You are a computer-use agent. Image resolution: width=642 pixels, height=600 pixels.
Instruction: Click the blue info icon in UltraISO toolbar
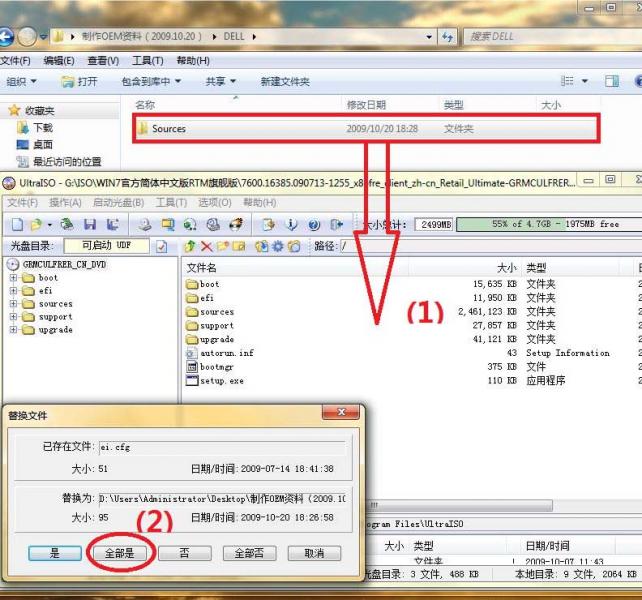point(291,224)
